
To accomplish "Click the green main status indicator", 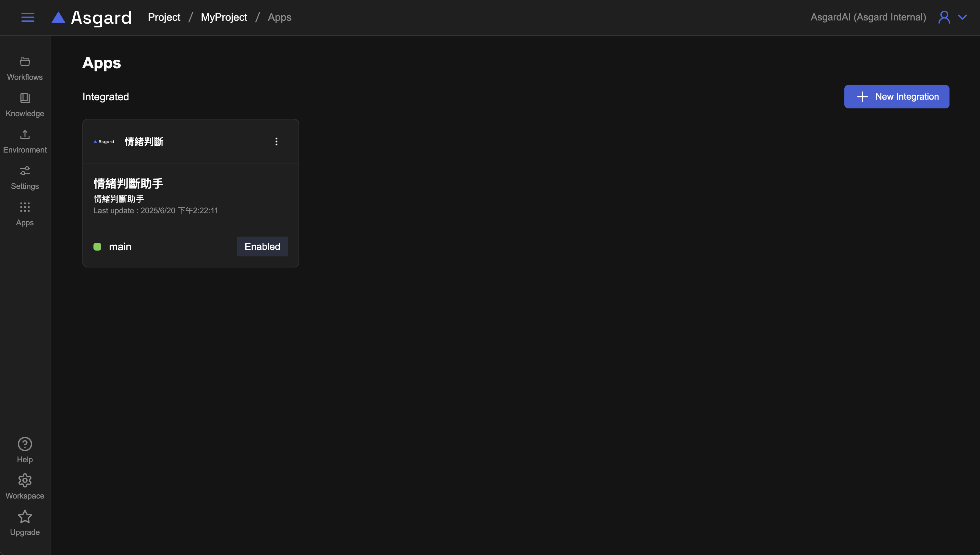I will tap(97, 247).
